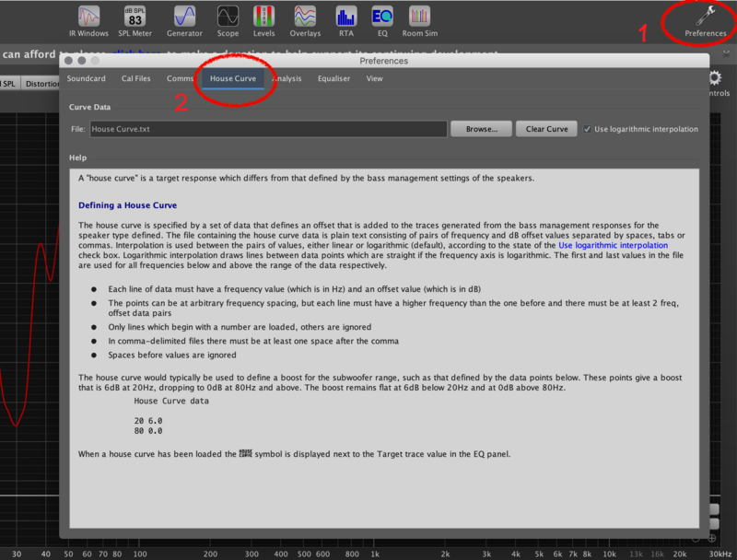Open the Equaliser preferences tab
The width and height of the screenshot is (737, 560).
(x=333, y=79)
